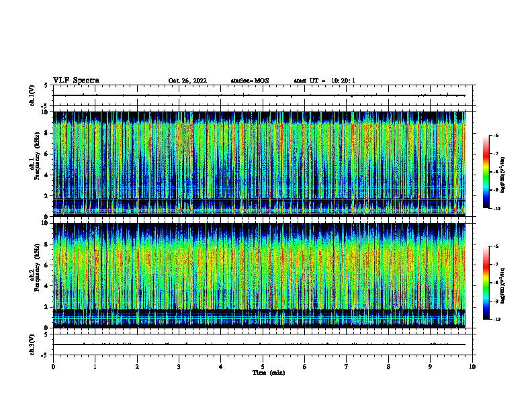Screen dimensions: 532x411
Task: Click the ch.2 color scale 'log(PSD)(V²/Hz)' label
Action: 504,285
